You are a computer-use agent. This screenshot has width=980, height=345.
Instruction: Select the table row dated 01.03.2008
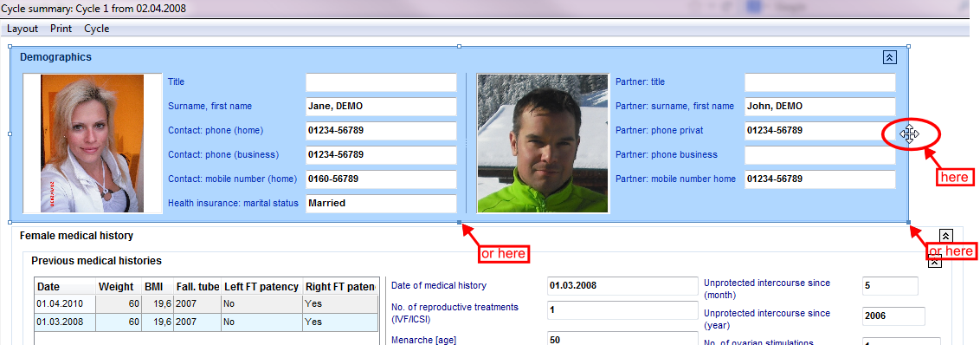pyautogui.click(x=206, y=322)
